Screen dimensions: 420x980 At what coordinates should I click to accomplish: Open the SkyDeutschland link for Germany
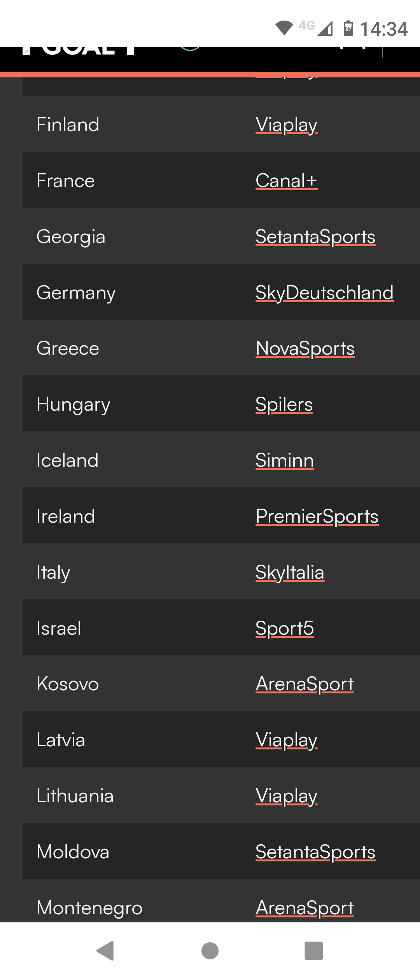coord(325,293)
